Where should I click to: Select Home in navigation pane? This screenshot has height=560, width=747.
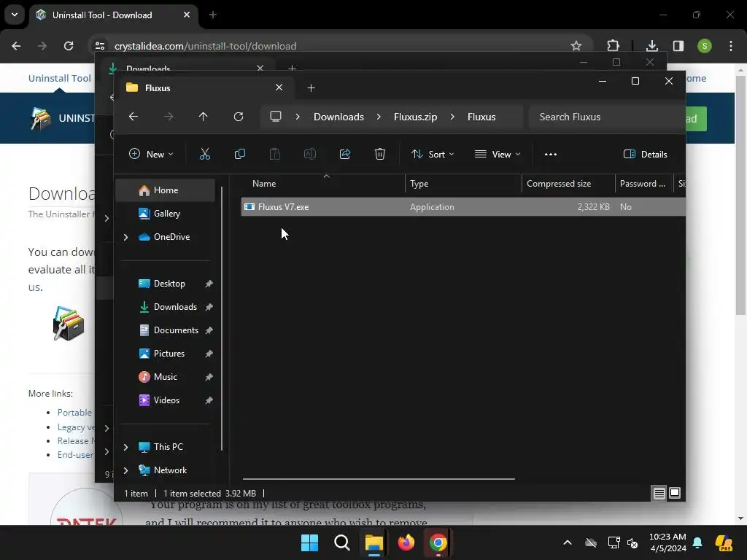coord(166,190)
